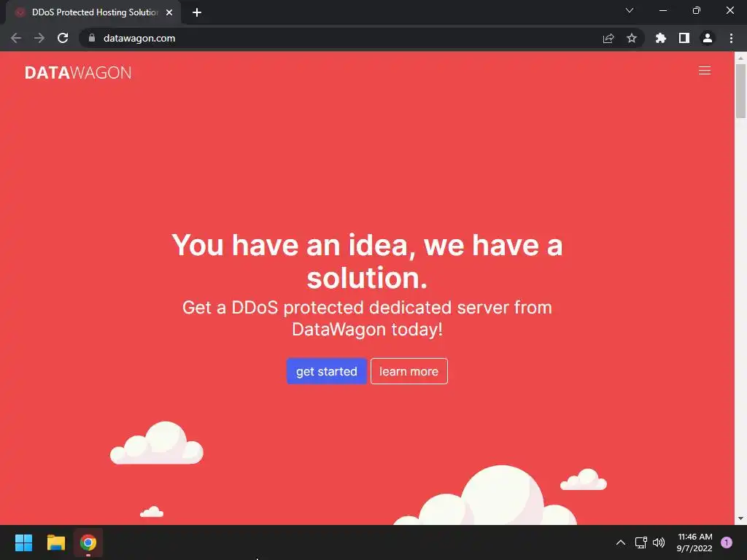Share this page using share icon
747x560 pixels.
(x=608, y=38)
